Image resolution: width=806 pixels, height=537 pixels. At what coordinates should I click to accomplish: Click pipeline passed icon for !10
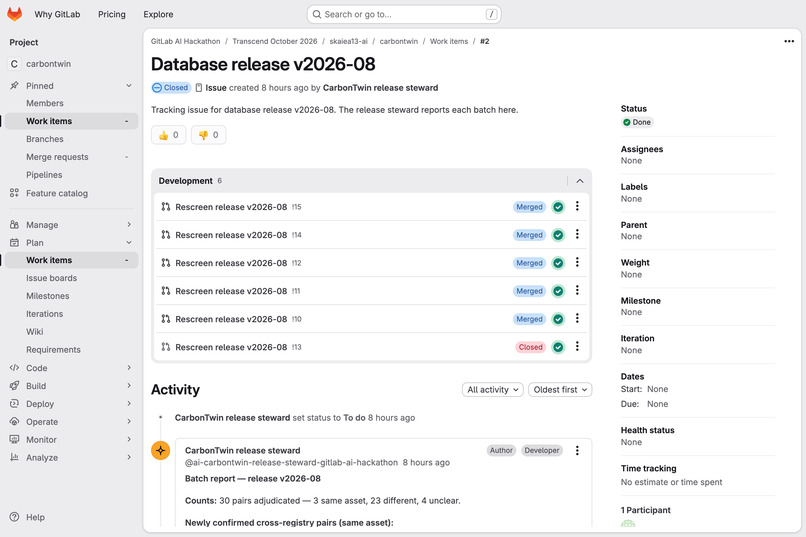point(558,319)
